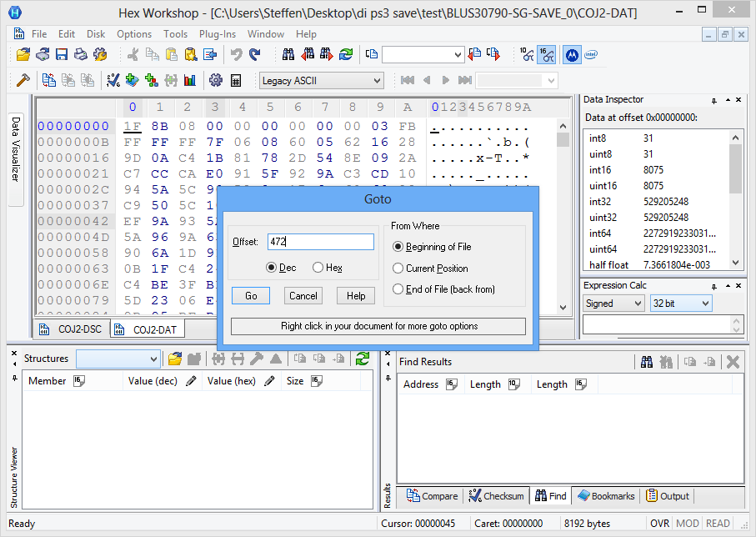Open structure library folder icon in Structures
This screenshot has height=537, width=756.
(x=175, y=359)
